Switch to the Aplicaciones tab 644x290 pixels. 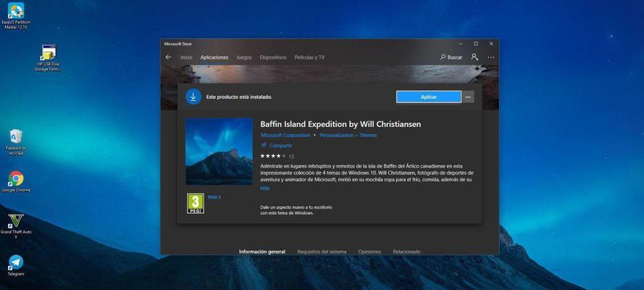214,57
